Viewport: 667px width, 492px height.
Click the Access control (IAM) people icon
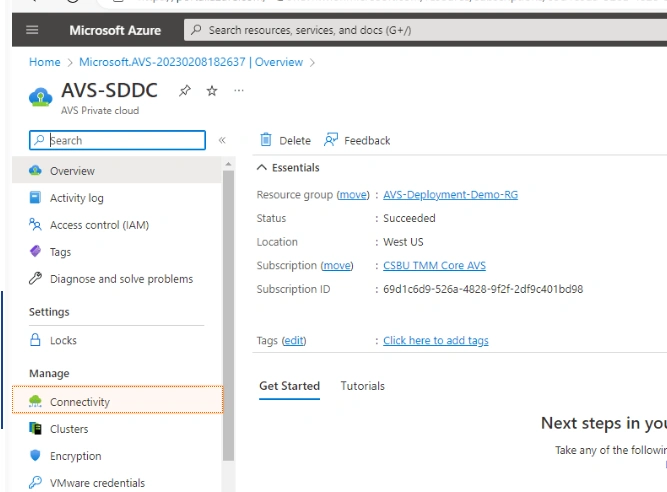click(35, 225)
